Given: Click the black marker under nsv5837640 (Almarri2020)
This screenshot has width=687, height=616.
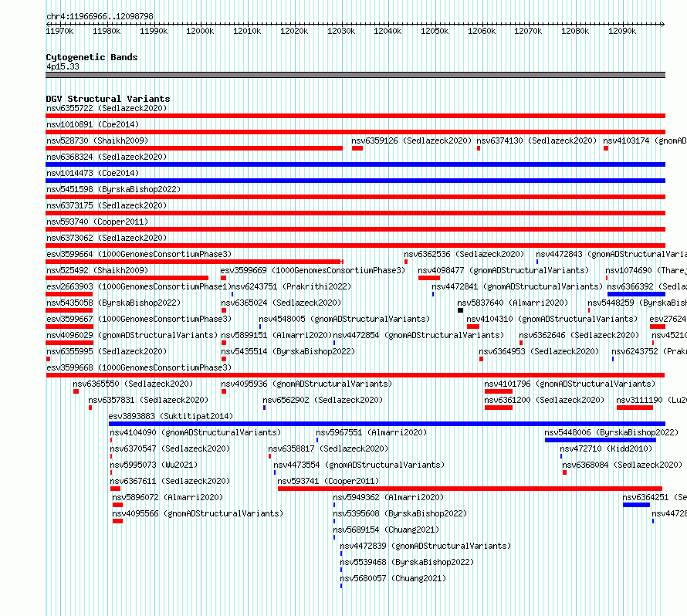Looking at the screenshot, I should (x=461, y=310).
